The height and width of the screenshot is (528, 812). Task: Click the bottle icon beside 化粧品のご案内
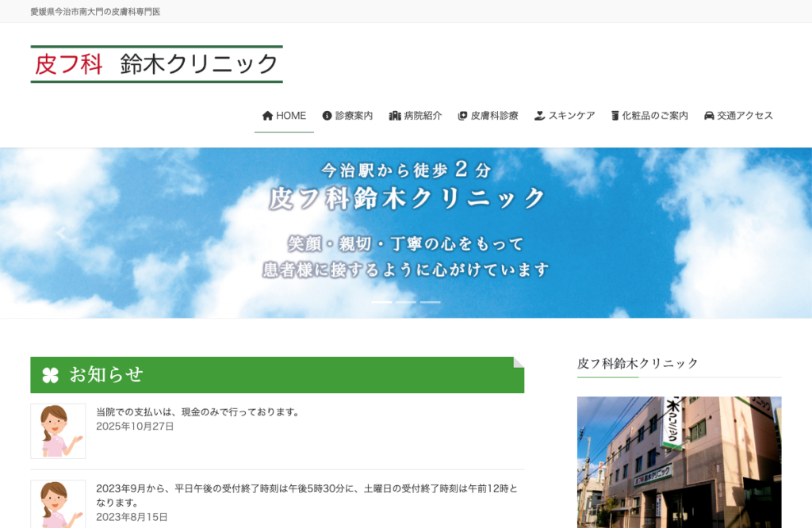615,116
